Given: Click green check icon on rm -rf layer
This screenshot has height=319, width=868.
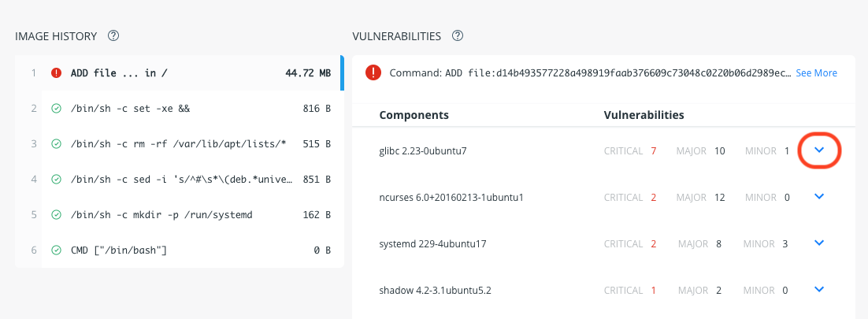Looking at the screenshot, I should click(x=56, y=144).
